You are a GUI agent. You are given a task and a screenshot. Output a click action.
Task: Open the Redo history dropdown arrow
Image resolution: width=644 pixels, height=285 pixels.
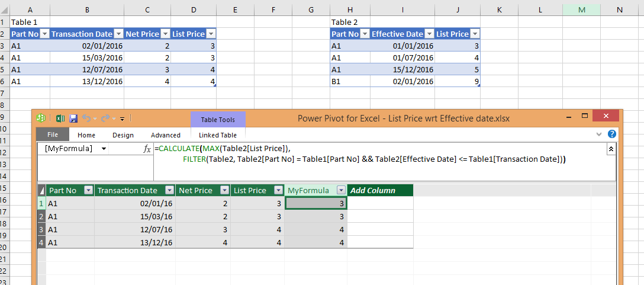(114, 119)
